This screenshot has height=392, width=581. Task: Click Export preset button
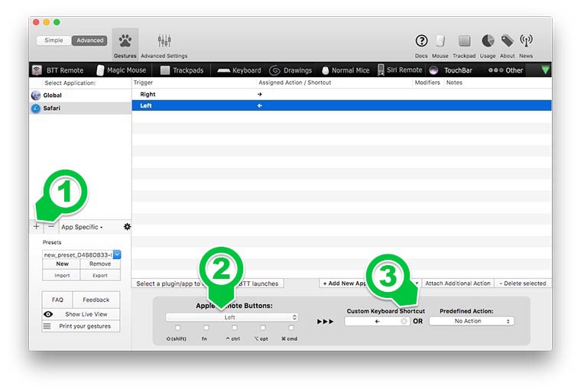(x=100, y=275)
